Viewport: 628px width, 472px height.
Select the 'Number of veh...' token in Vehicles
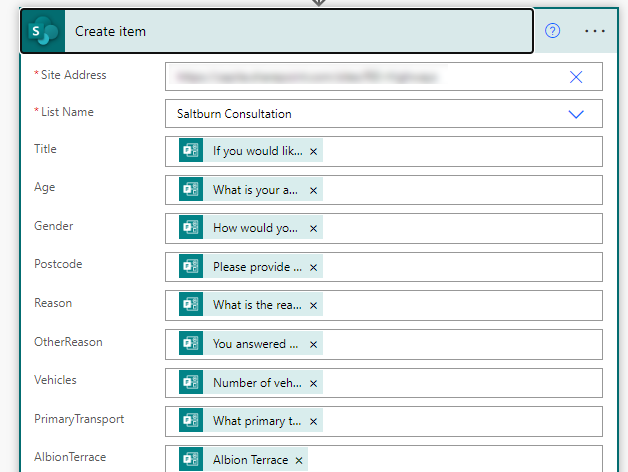(x=256, y=383)
